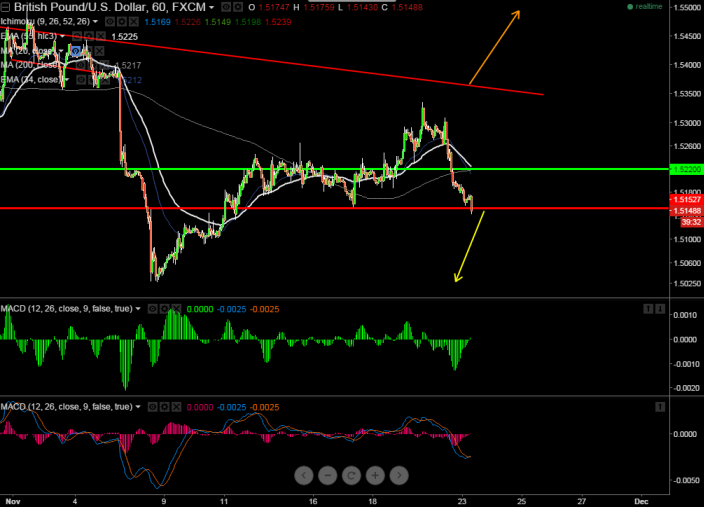Viewport: 704px width, 507px height.
Task: Open EMA (55, hlc3) settings gear
Action: point(89,36)
